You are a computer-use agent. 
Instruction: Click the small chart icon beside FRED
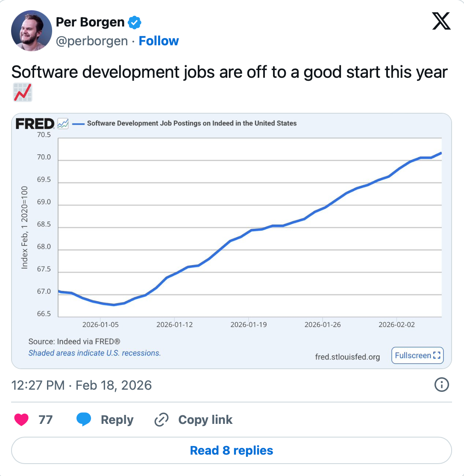[63, 123]
